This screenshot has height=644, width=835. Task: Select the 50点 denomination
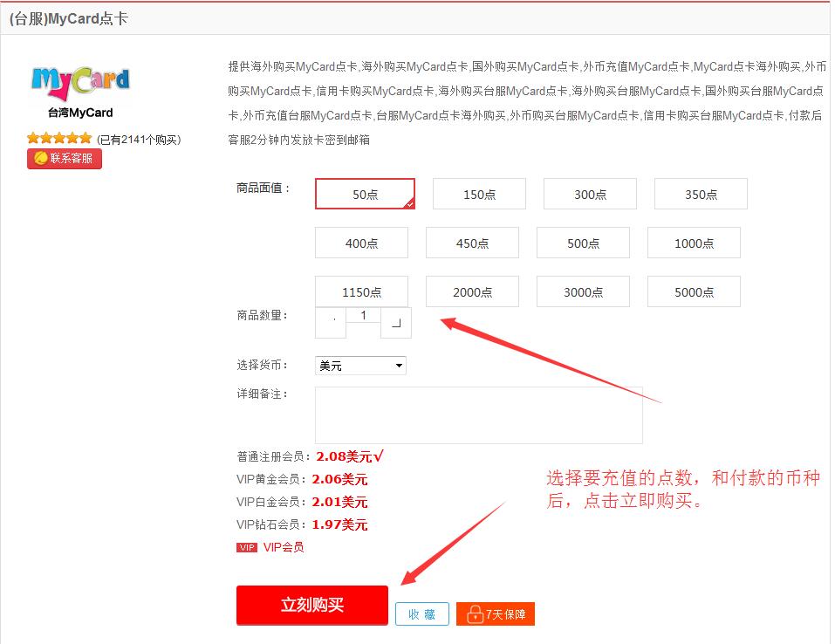click(365, 194)
